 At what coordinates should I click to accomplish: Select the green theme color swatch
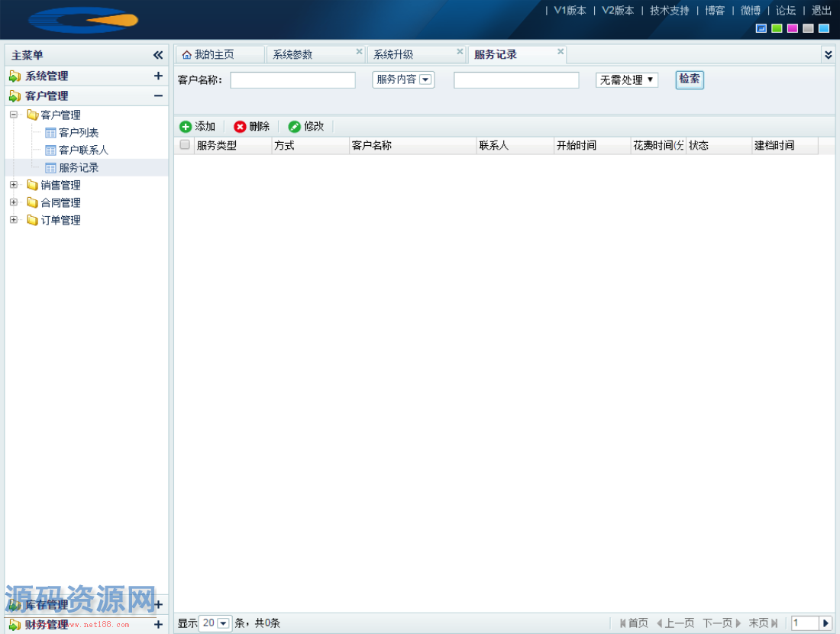click(777, 28)
